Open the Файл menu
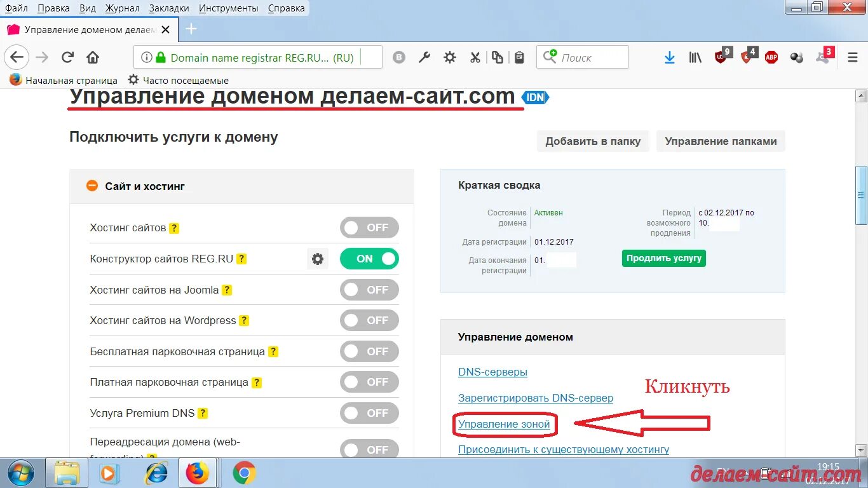This screenshot has height=488, width=868. [16, 8]
